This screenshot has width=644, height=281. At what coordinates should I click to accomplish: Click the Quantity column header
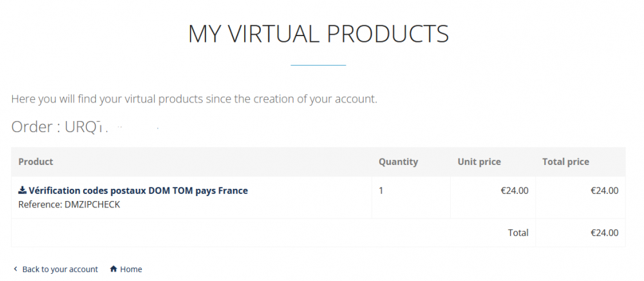tap(398, 162)
